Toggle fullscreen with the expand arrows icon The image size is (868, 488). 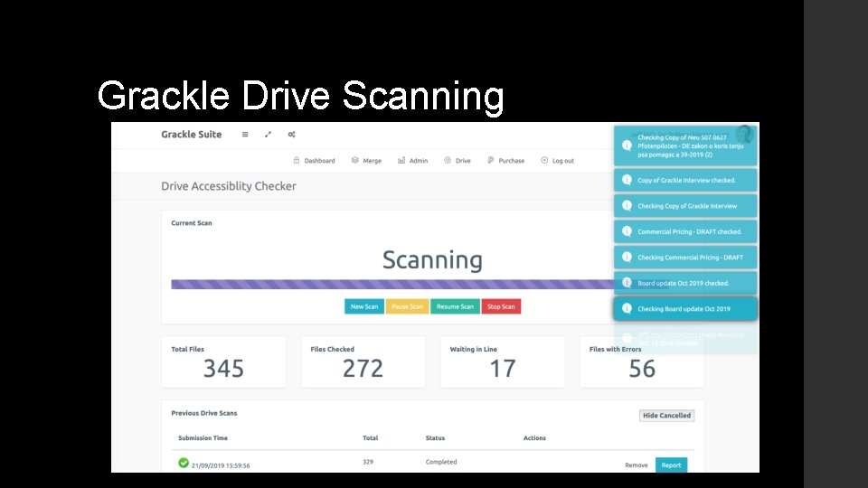tap(268, 135)
